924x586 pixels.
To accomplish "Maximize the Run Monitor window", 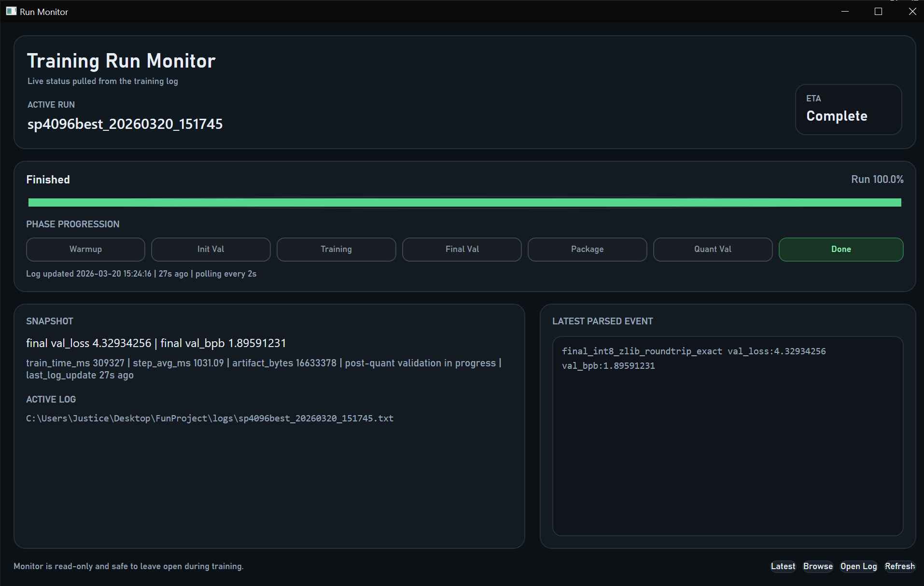I will [878, 12].
